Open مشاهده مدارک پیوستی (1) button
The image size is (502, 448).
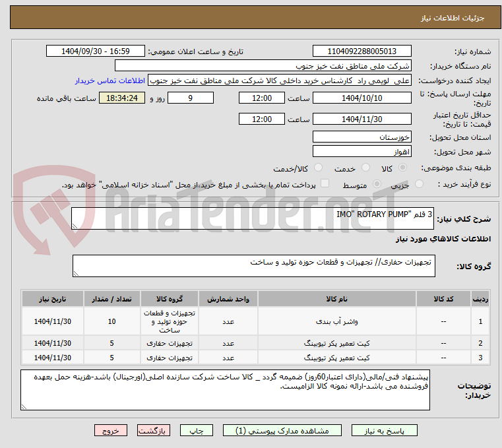[x=282, y=431]
